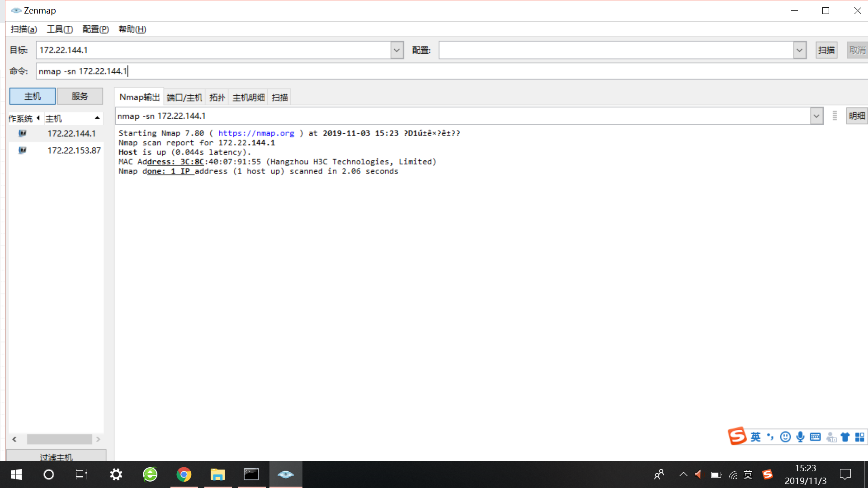
Task: Open the Sogou skin shirt icon
Action: click(x=845, y=437)
